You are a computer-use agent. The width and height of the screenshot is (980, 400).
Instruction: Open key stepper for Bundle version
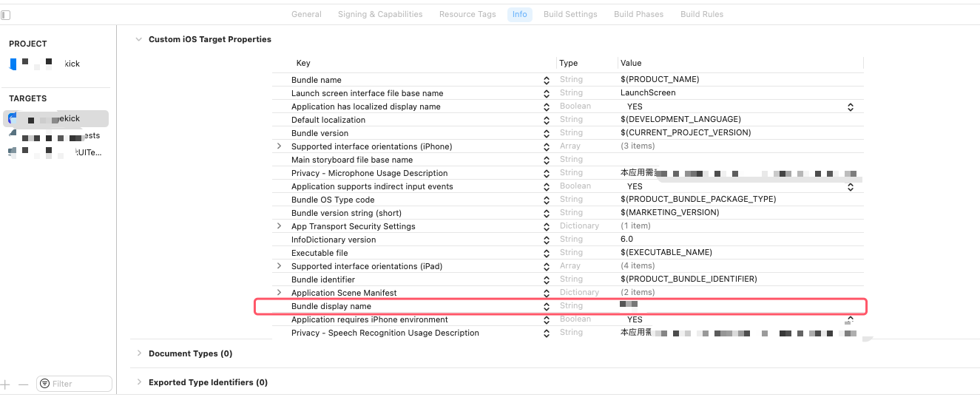547,133
